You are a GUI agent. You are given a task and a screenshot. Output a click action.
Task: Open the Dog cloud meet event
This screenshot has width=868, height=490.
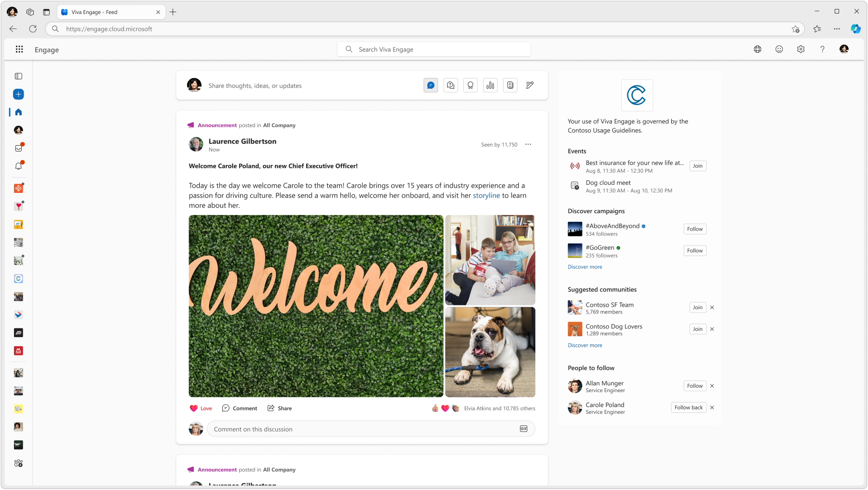click(608, 183)
